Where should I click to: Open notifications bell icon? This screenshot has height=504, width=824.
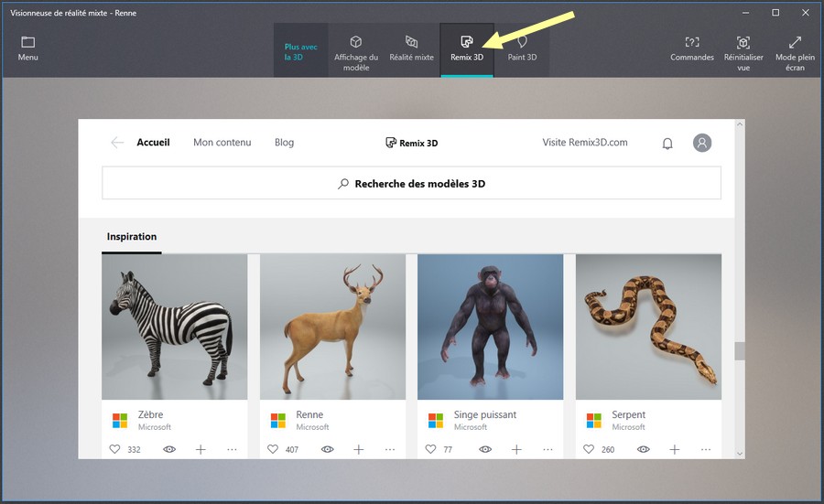pyautogui.click(x=667, y=144)
